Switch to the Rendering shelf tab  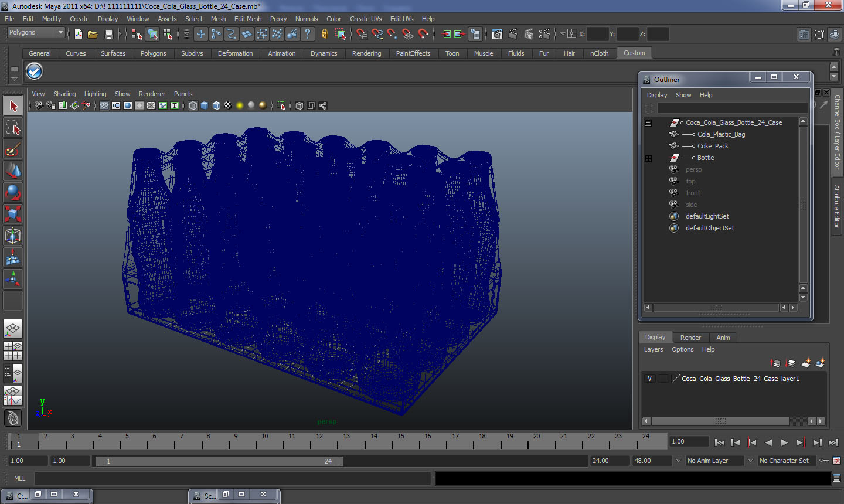click(x=366, y=53)
